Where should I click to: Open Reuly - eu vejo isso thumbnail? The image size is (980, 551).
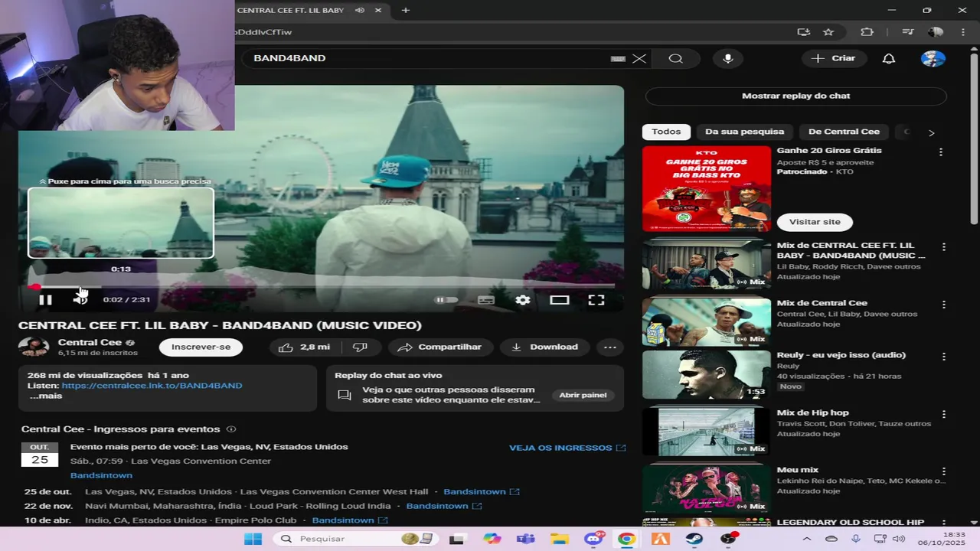tap(707, 375)
